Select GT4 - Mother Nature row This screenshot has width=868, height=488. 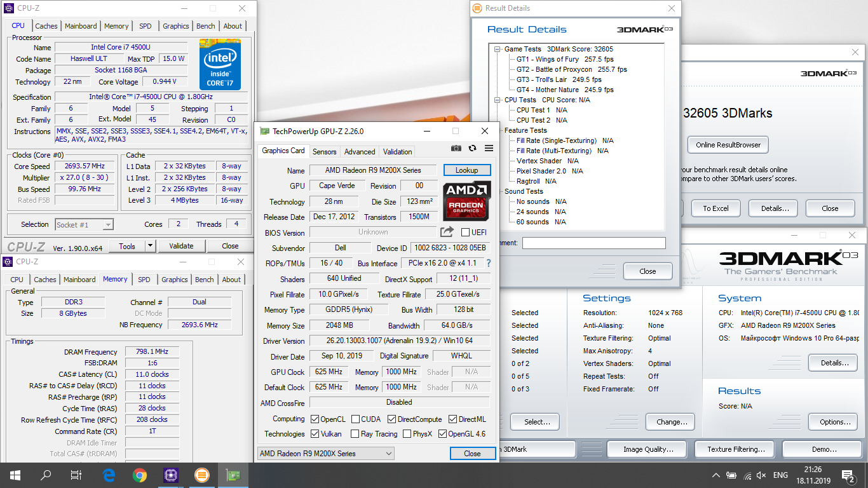565,90
